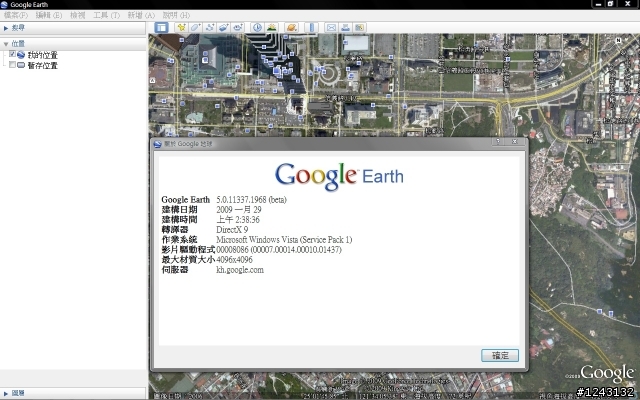Open the 檢視 menu
640x400 pixels.
[77, 15]
